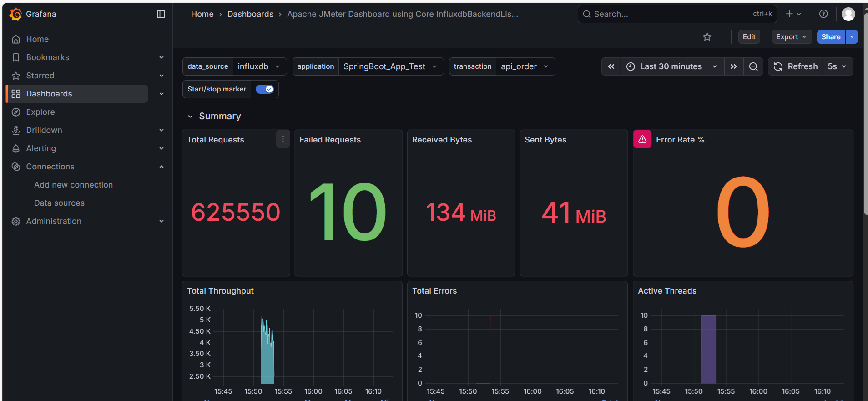
Task: Shift time range backward with double-left arrows
Action: [611, 66]
